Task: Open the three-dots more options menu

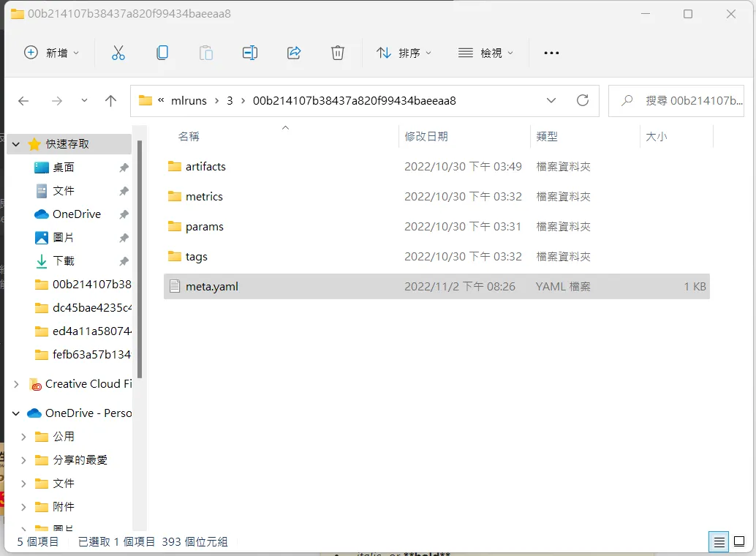Action: point(551,53)
